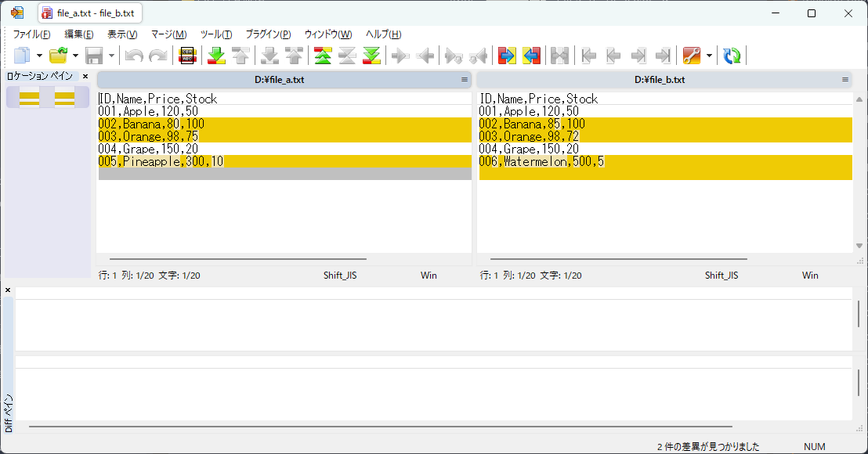Click the Options wrench icon

pos(691,56)
